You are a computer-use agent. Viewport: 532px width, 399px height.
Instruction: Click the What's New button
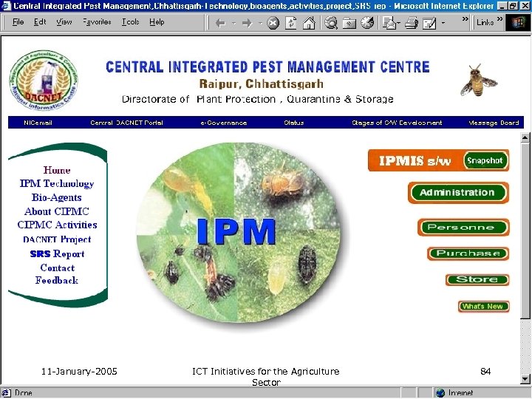pos(483,307)
